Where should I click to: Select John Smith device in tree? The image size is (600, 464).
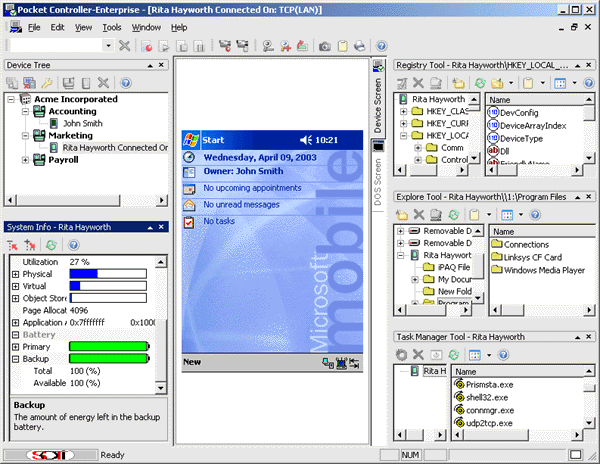point(83,124)
